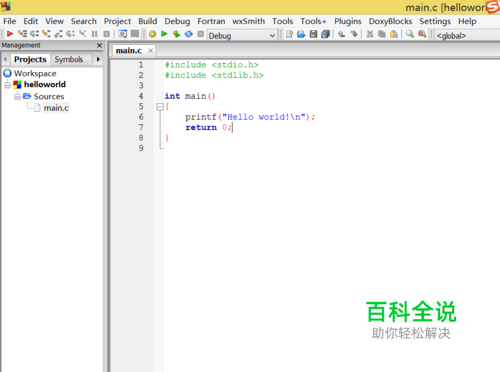Start debugging with the red Debug/Continue arrow
Image resolution: width=500 pixels, height=372 pixels.
pos(10,34)
